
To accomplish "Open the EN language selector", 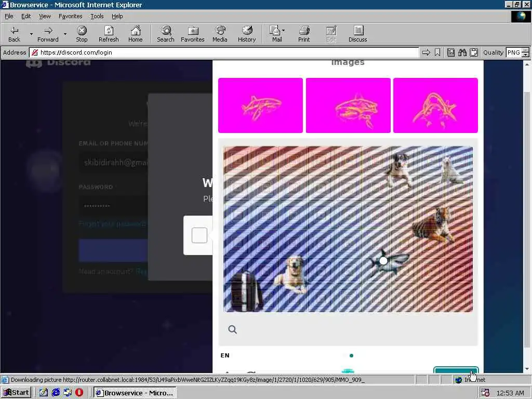I will tap(225, 355).
